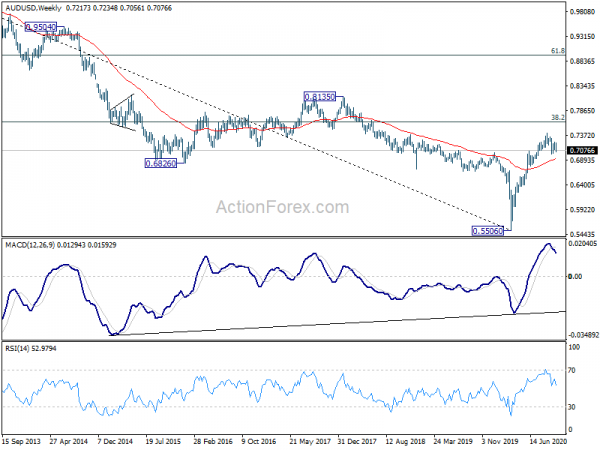Click the MACD -0.034892 scale value

tap(583, 335)
